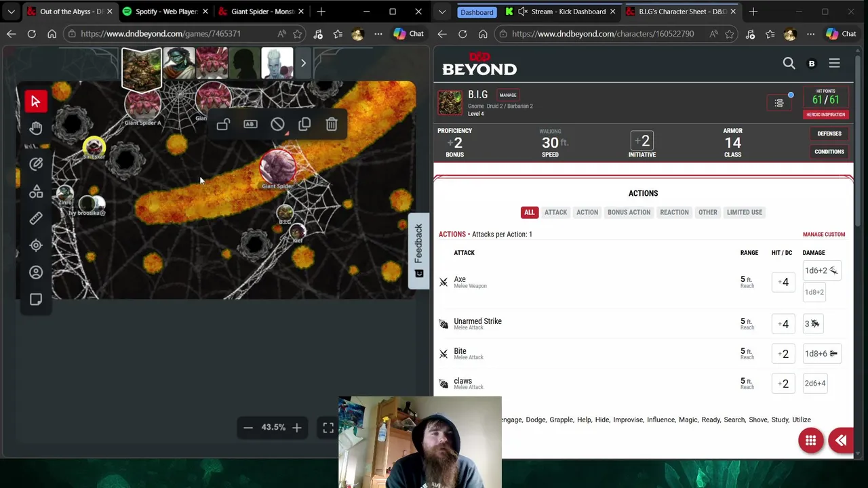Viewport: 868px width, 488px height.
Task: Select the B.I.G portrait in initiative tracker
Action: pos(142,68)
